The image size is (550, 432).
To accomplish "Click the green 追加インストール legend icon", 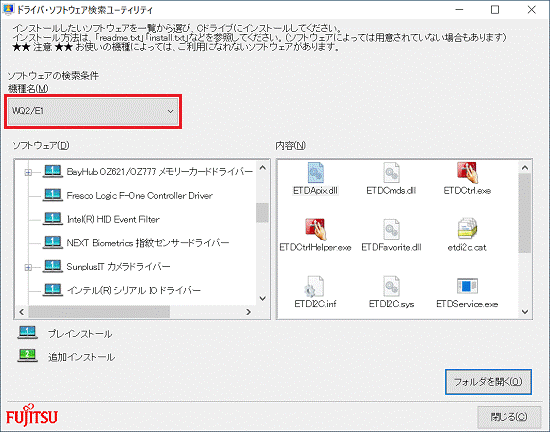I will [27, 356].
